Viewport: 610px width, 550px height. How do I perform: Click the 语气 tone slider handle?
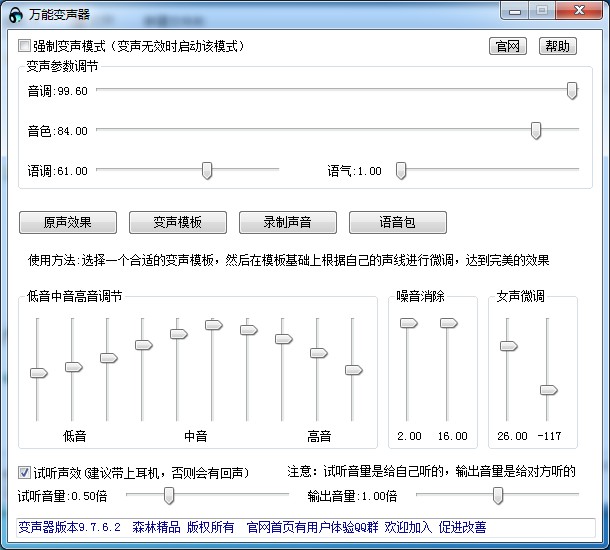[x=401, y=171]
